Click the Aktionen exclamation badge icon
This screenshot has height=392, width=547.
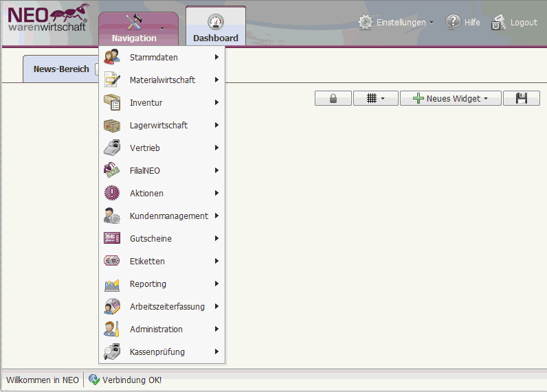[x=112, y=193]
